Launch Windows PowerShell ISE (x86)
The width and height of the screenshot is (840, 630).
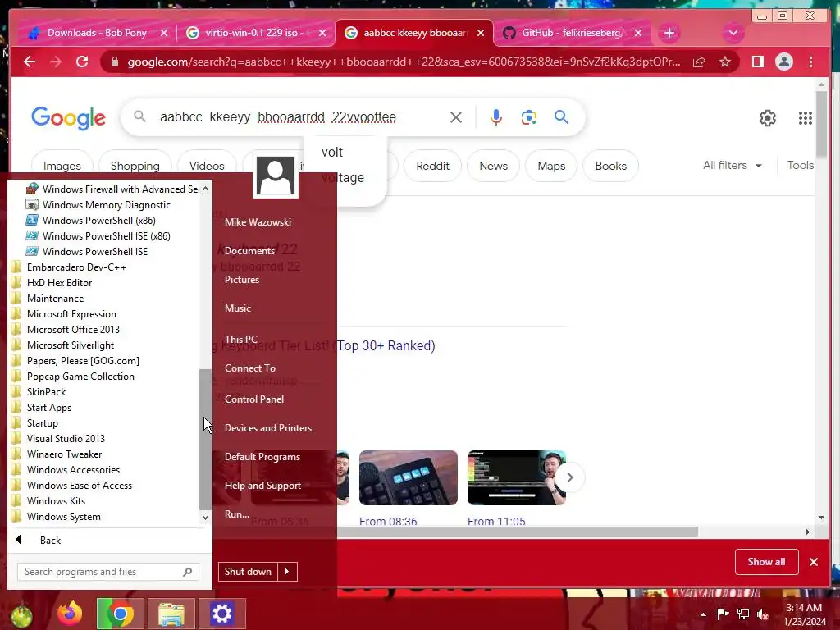pyautogui.click(x=98, y=235)
